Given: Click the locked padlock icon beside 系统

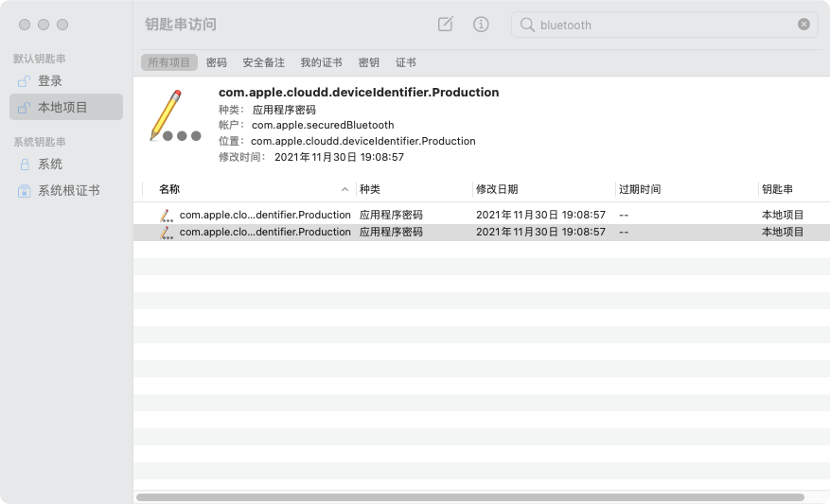Looking at the screenshot, I should [x=25, y=165].
